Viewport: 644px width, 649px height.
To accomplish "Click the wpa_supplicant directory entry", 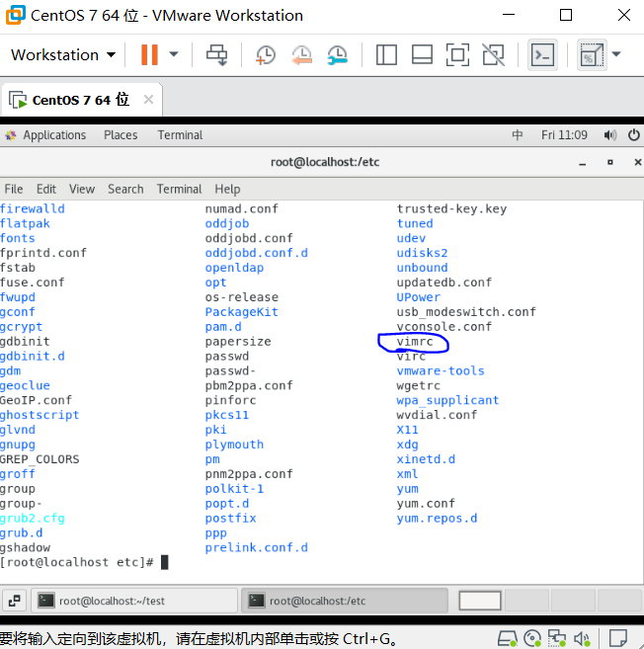I will 447,400.
